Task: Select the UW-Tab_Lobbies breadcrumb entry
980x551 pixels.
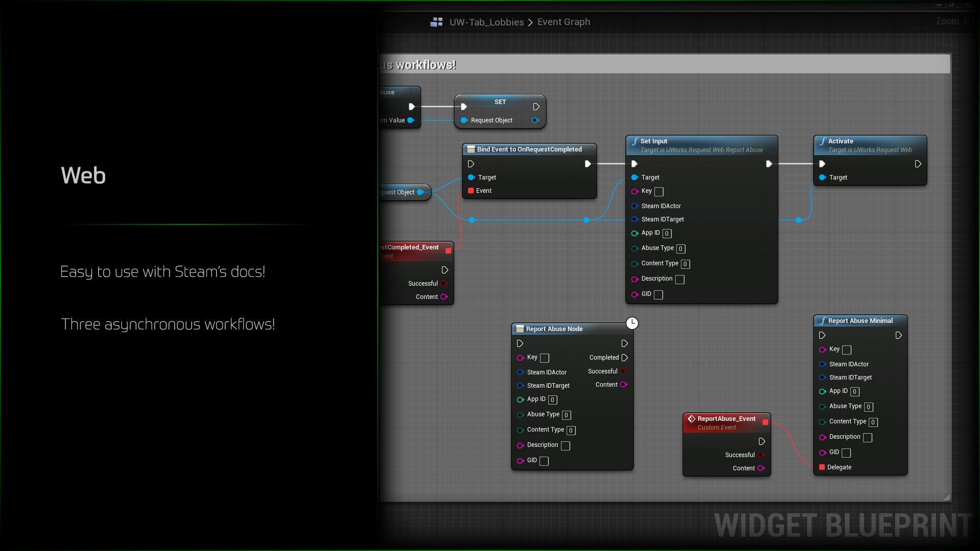Action: [486, 22]
